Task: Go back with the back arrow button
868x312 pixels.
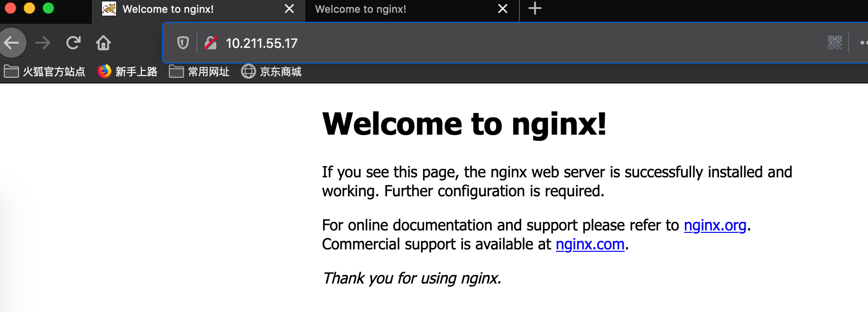Action: coord(11,43)
